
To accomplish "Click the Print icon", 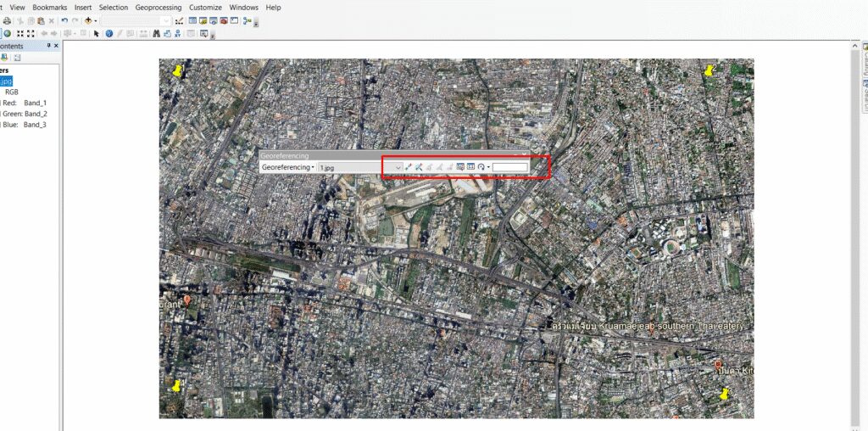I will (7, 21).
